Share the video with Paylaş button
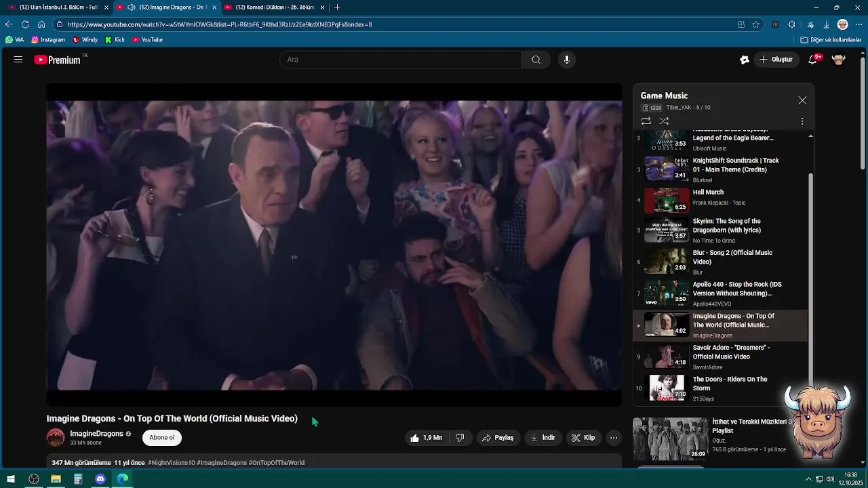 click(498, 438)
